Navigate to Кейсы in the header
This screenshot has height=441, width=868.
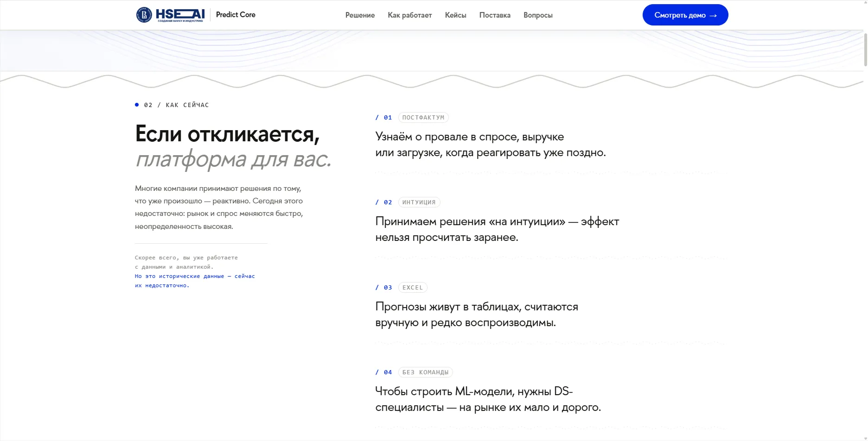pos(455,15)
